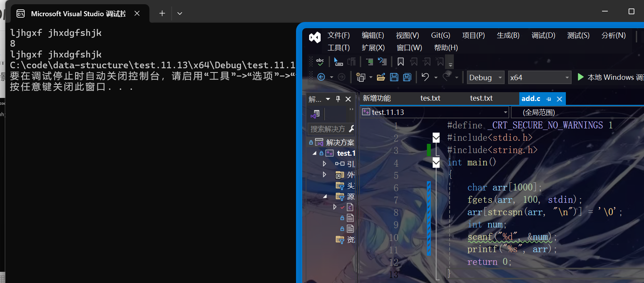Open Solution Explorer window options dropdown
The height and width of the screenshot is (283, 644).
[x=328, y=99]
